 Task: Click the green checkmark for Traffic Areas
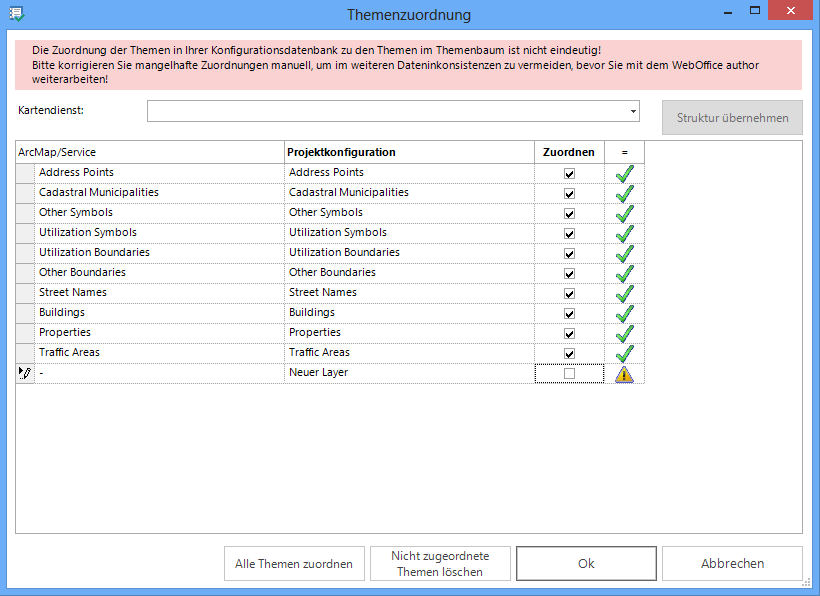(x=624, y=353)
